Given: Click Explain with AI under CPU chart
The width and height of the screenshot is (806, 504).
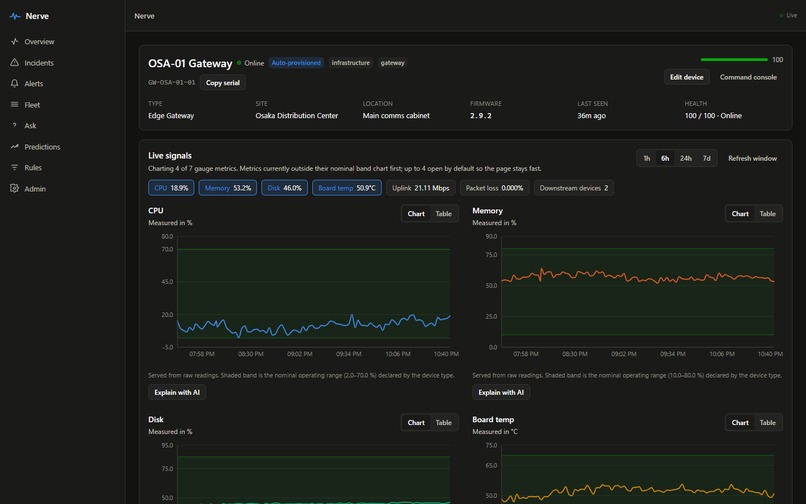Looking at the screenshot, I should (177, 392).
